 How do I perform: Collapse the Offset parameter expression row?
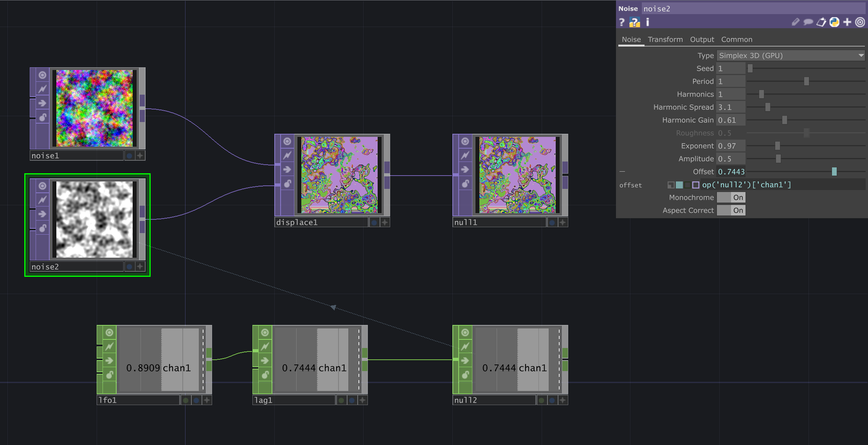622,172
